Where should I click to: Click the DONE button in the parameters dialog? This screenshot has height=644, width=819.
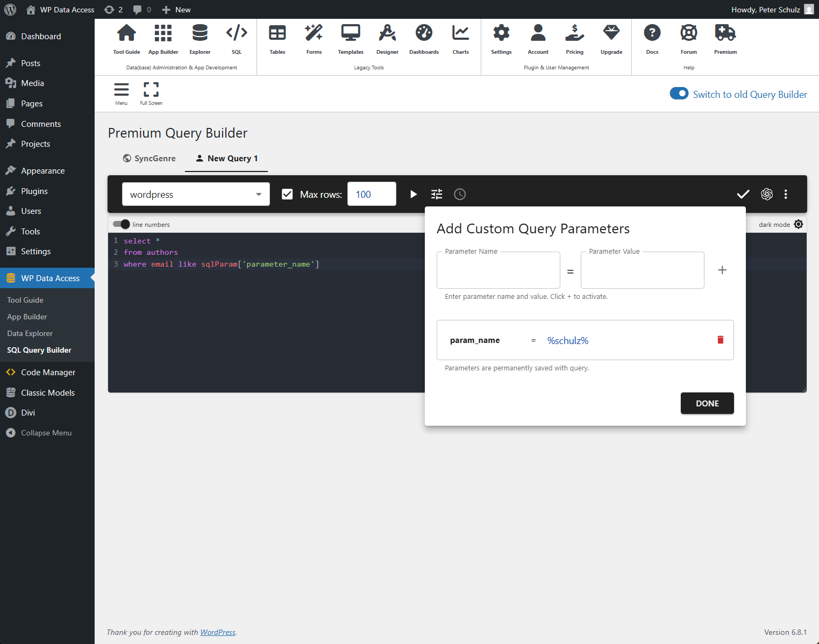707,403
